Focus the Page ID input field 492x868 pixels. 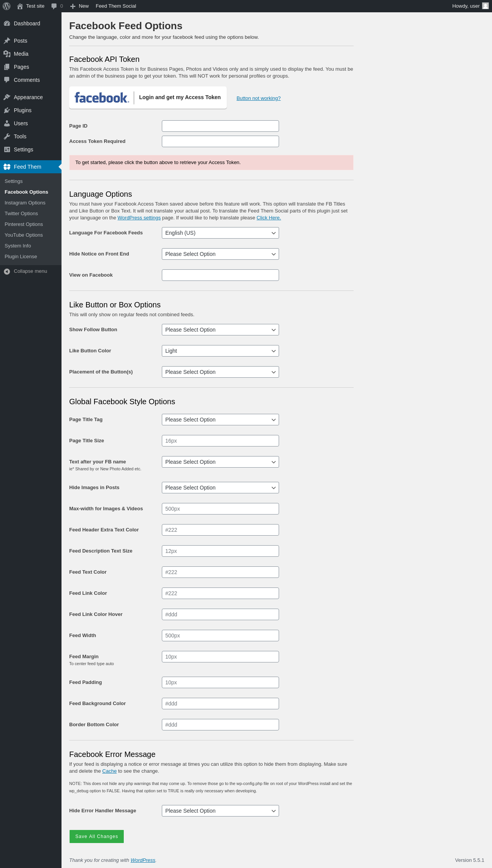220,126
